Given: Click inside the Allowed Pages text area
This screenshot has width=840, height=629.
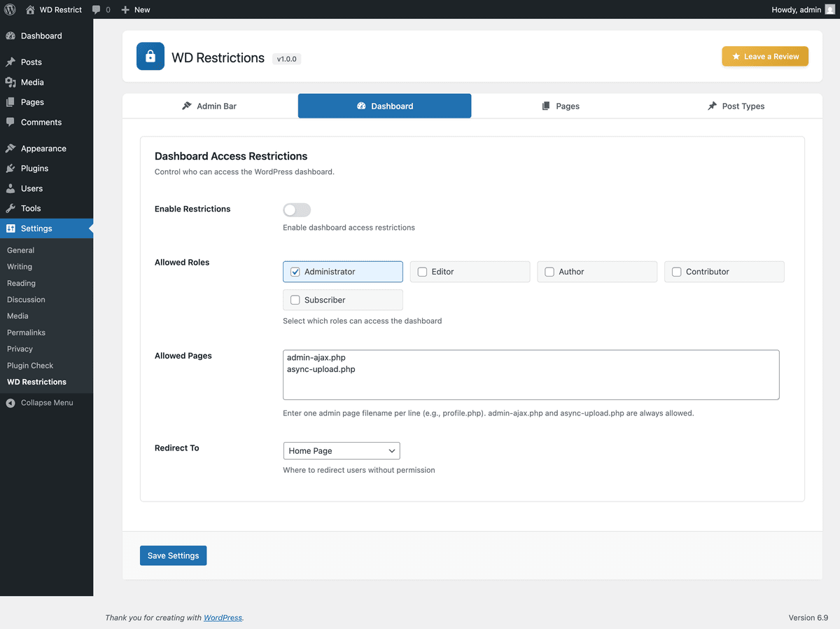Looking at the screenshot, I should tap(530, 373).
